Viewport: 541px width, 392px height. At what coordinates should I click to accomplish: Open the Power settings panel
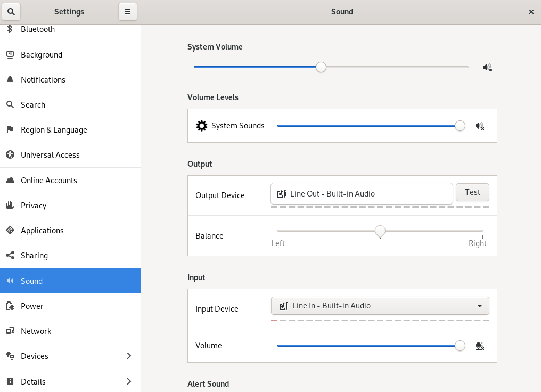click(x=32, y=306)
